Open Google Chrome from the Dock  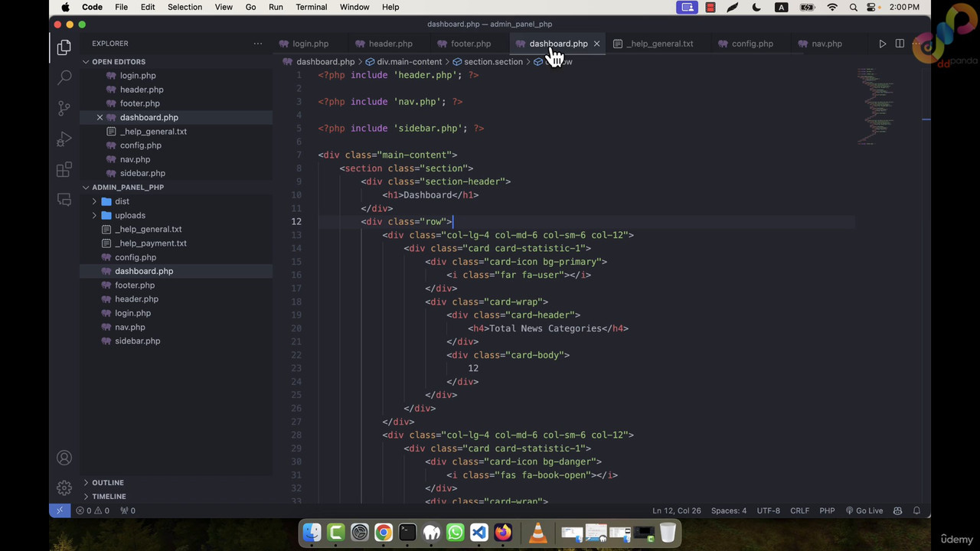pos(384,533)
